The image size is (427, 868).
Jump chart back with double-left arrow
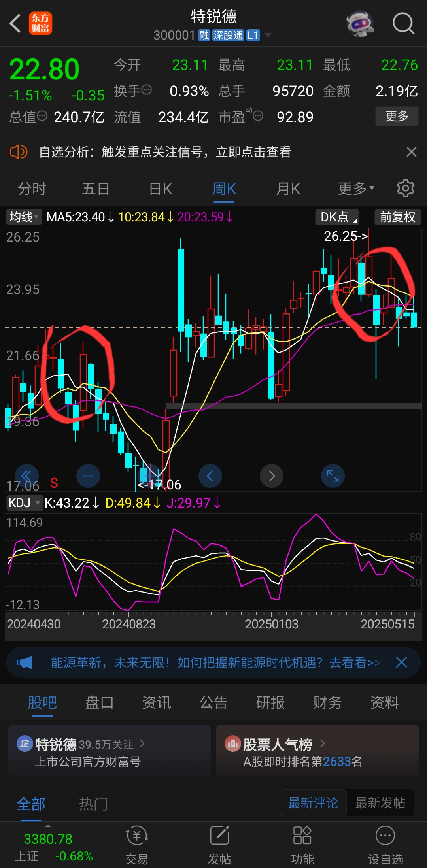pyautogui.click(x=26, y=476)
